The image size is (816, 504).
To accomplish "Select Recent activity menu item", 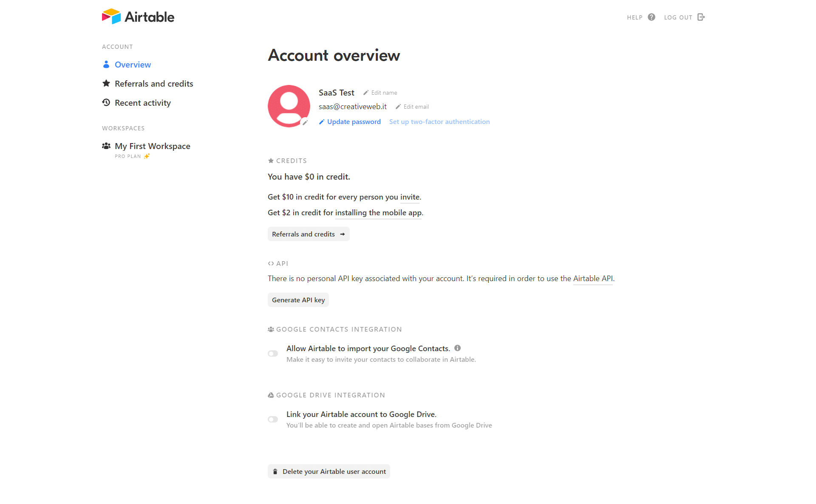I will pos(142,102).
